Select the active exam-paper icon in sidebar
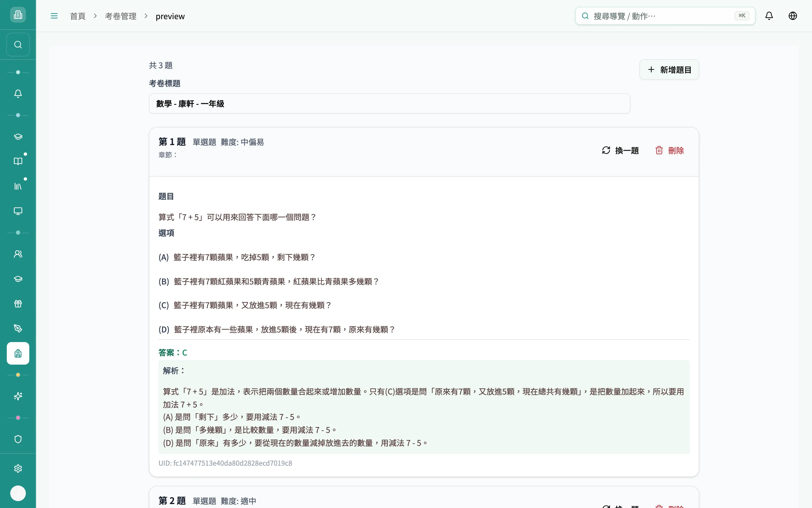This screenshot has height=508, width=812. click(18, 353)
